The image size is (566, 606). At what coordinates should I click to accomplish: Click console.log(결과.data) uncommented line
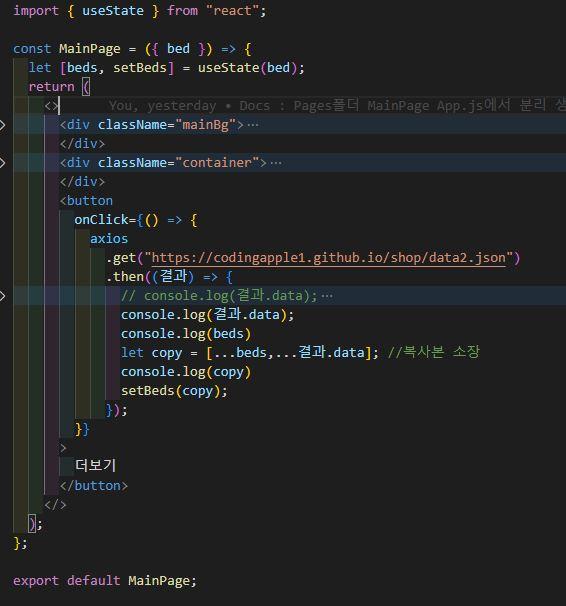coord(207,315)
